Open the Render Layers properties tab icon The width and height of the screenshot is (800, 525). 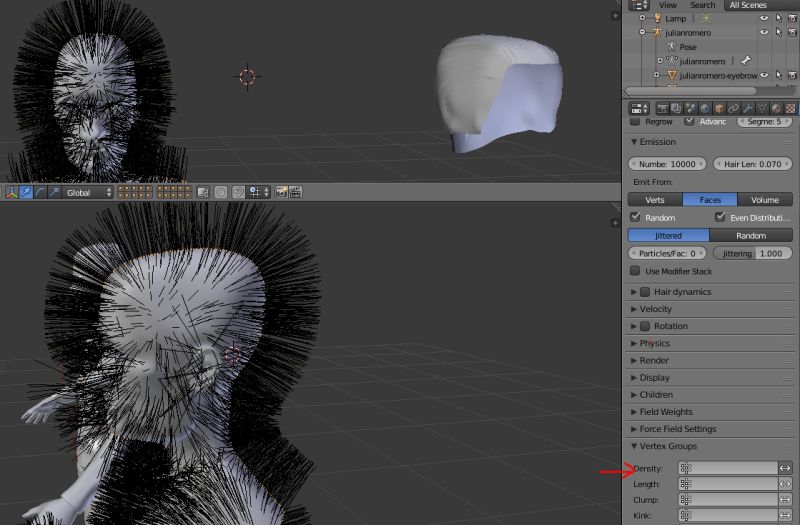coord(676,108)
